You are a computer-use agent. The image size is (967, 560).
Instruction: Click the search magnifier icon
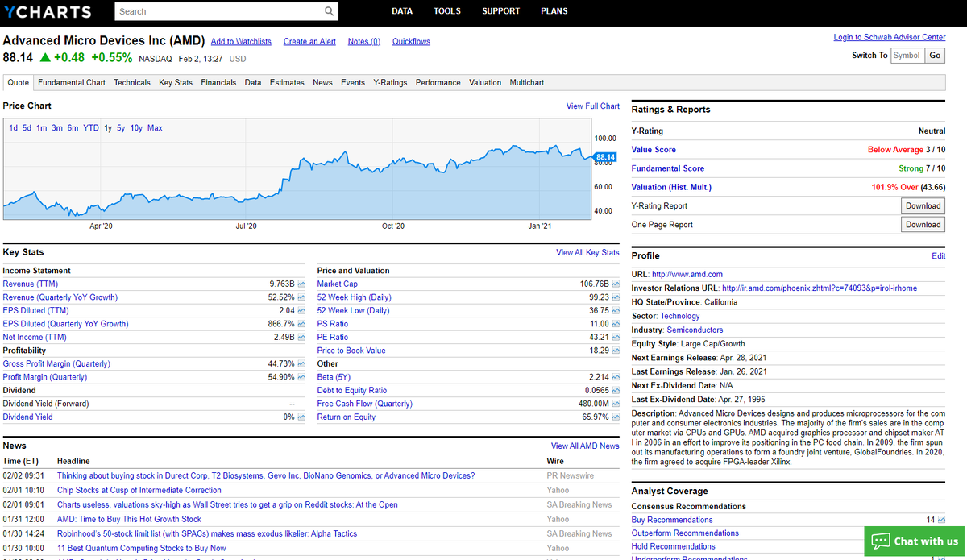[329, 11]
